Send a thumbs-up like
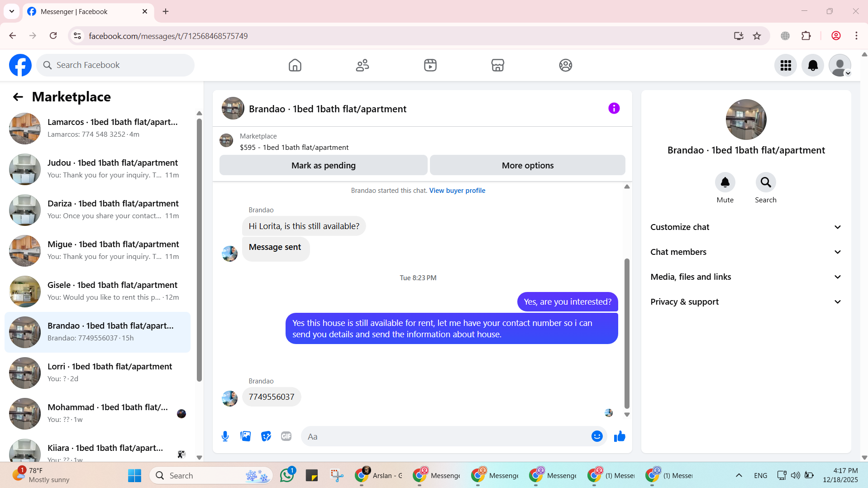The height and width of the screenshot is (488, 868). pyautogui.click(x=620, y=436)
